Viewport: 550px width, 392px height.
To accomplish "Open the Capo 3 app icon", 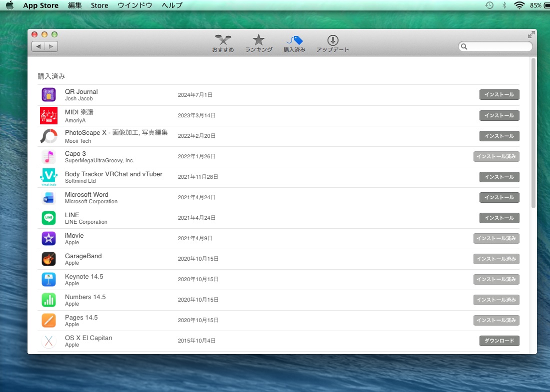I will click(48, 157).
